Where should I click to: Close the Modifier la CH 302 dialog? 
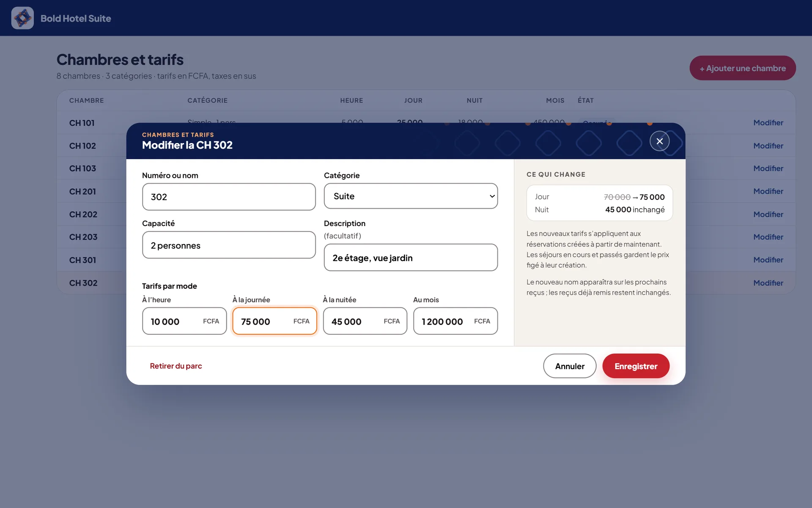(x=659, y=141)
